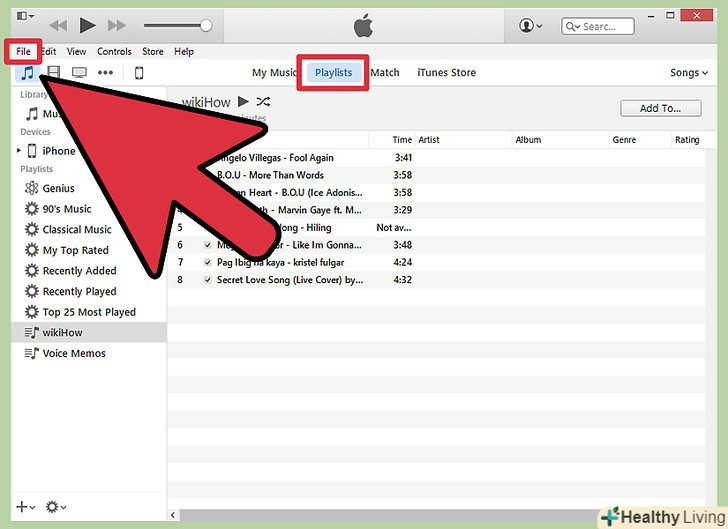This screenshot has width=728, height=529.
Task: Click the search field
Action: (x=598, y=26)
